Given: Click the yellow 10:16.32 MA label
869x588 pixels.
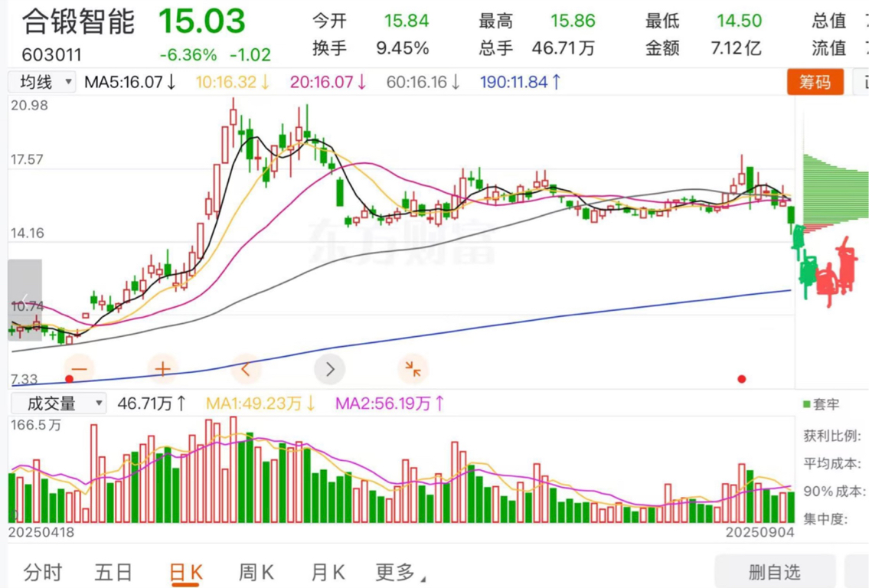Looking at the screenshot, I should tap(232, 82).
